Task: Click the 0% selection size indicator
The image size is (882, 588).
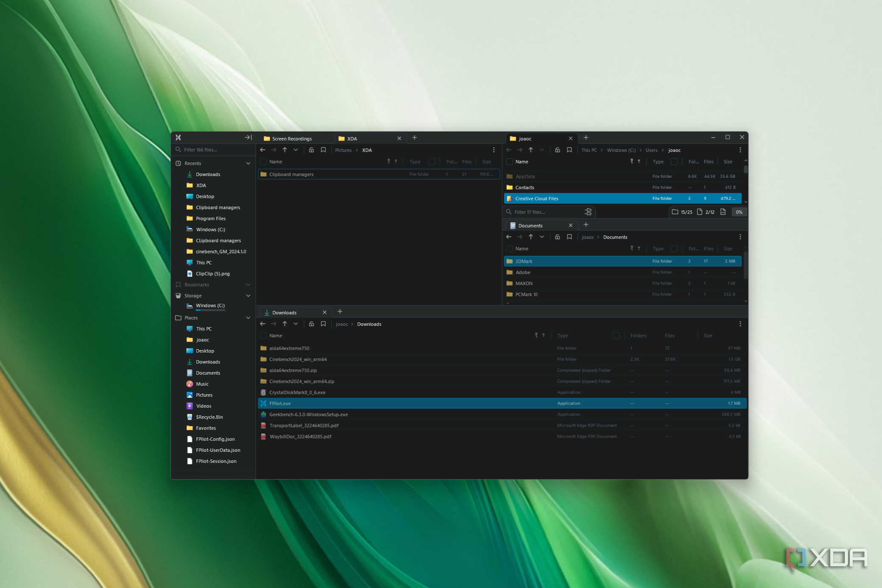Action: click(739, 212)
